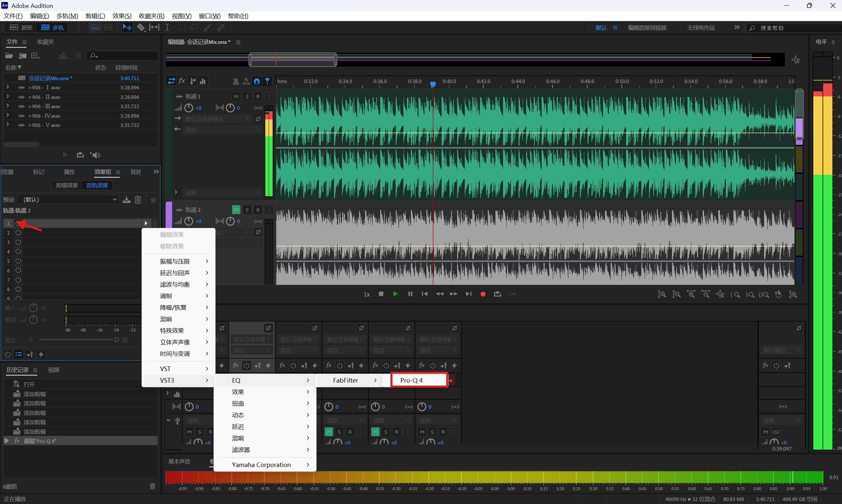
Task: Click the metronome icon in editor toolbar
Action: pyautogui.click(x=235, y=81)
